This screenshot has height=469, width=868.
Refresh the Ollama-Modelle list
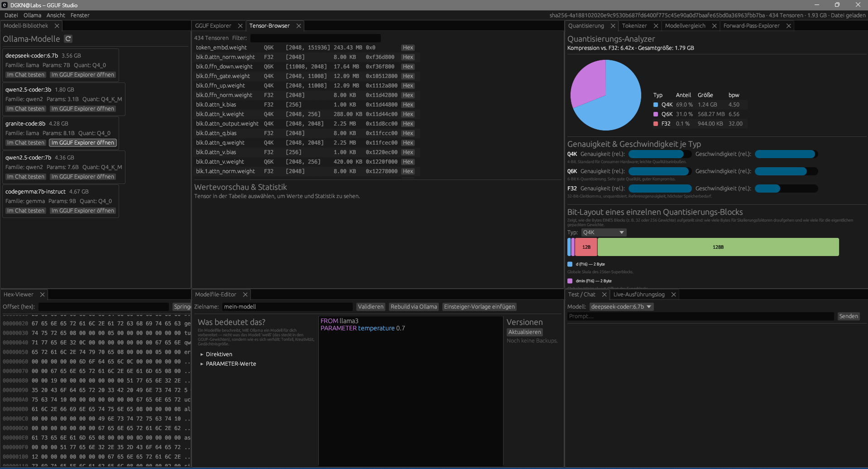coord(68,39)
